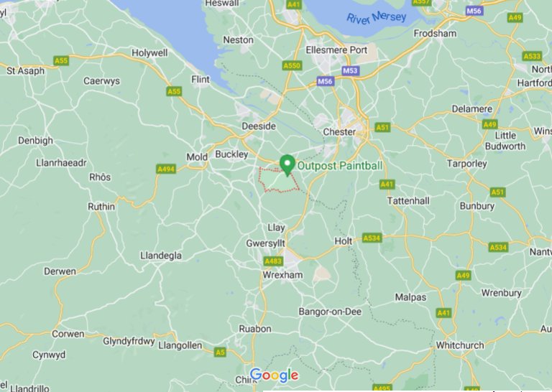Viewport: 552px width, 392px height.
Task: Open the Outpost Paintball place label
Action: pyautogui.click(x=340, y=166)
